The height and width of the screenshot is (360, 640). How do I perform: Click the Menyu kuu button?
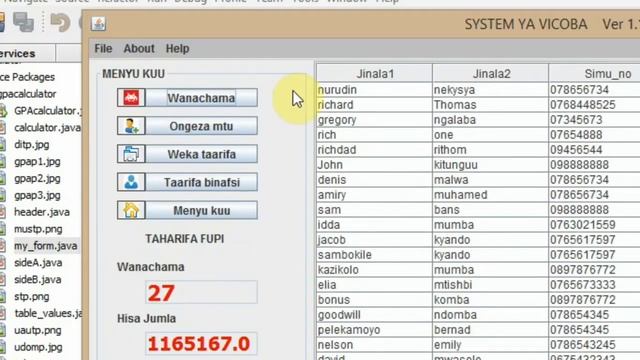(x=202, y=211)
